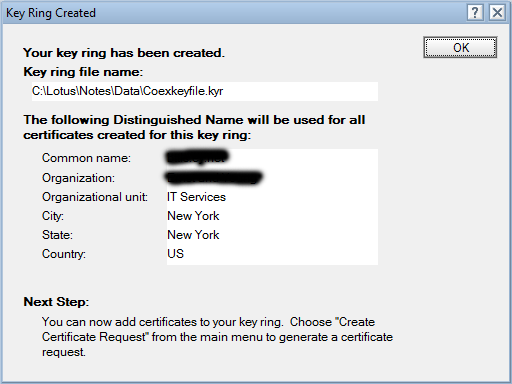Click the 'Organizational unit:' label
Image resolution: width=512 pixels, height=384 pixels.
95,197
